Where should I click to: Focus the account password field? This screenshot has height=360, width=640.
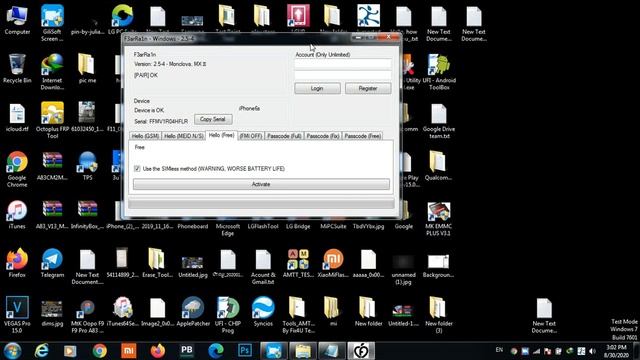click(x=343, y=75)
